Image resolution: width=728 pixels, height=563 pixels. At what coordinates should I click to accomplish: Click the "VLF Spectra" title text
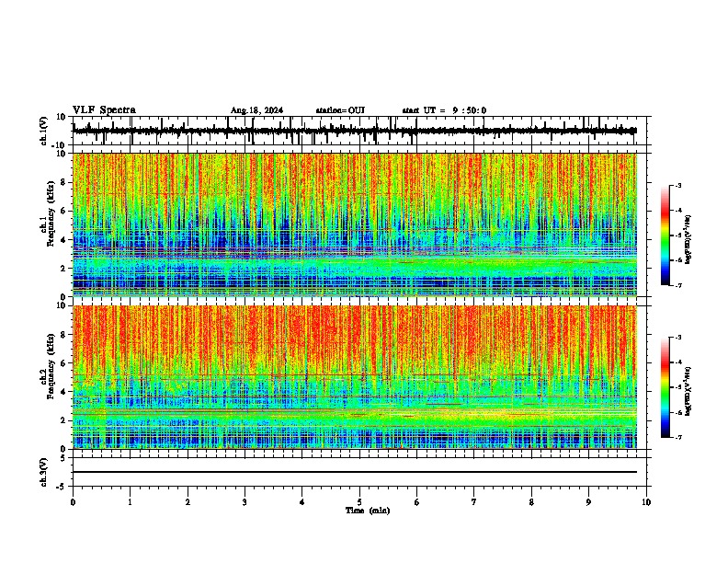(104, 109)
